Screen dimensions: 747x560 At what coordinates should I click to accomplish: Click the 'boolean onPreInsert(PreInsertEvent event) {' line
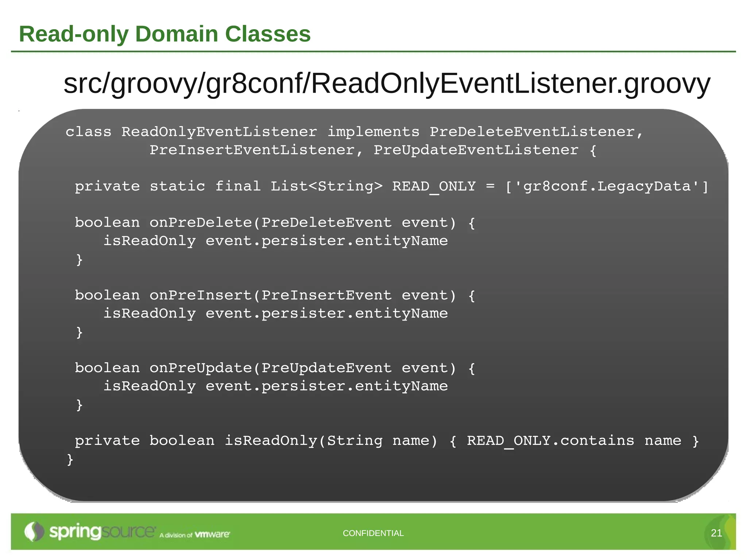(x=275, y=295)
